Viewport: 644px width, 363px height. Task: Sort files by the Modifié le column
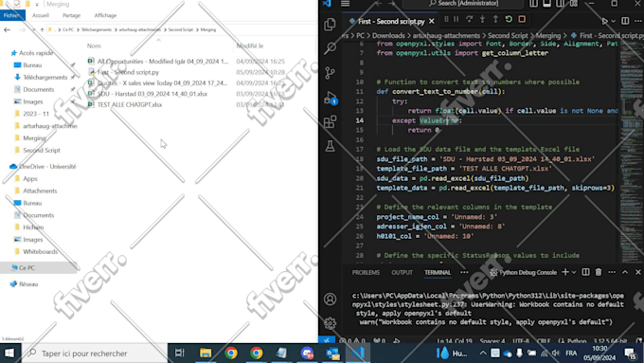pyautogui.click(x=250, y=45)
